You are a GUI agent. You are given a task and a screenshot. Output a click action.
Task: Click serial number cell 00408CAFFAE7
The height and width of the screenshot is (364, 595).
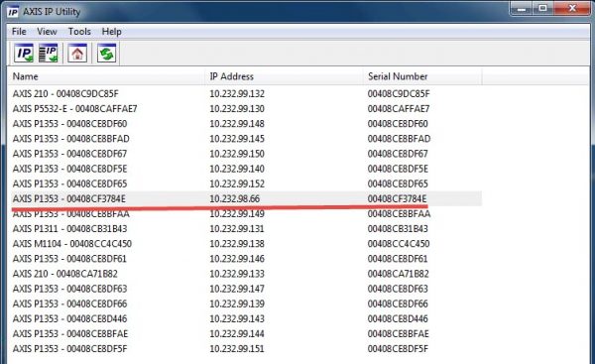click(x=399, y=109)
